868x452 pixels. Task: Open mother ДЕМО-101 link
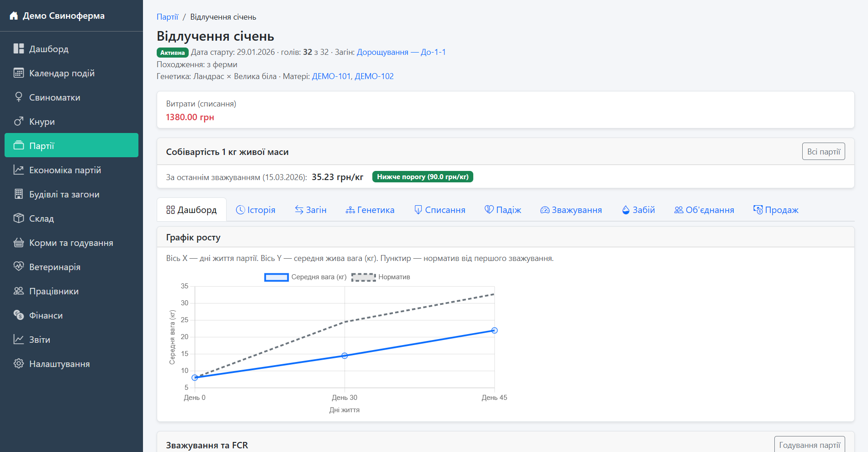[331, 76]
